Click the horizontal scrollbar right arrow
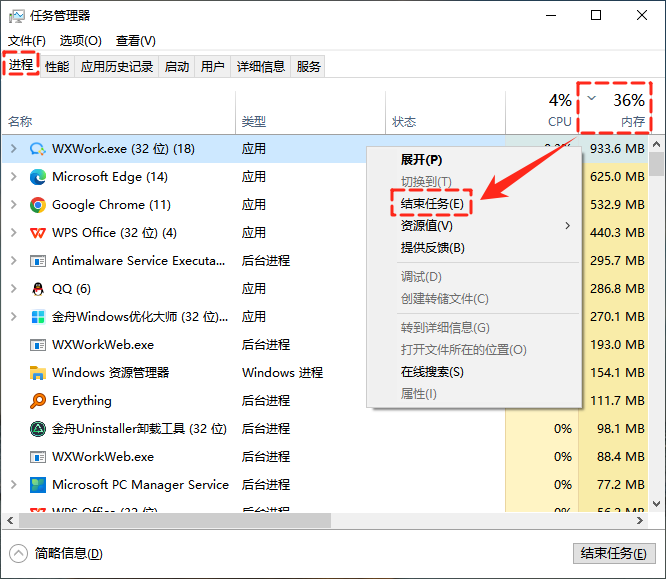The image size is (666, 579). click(640, 520)
